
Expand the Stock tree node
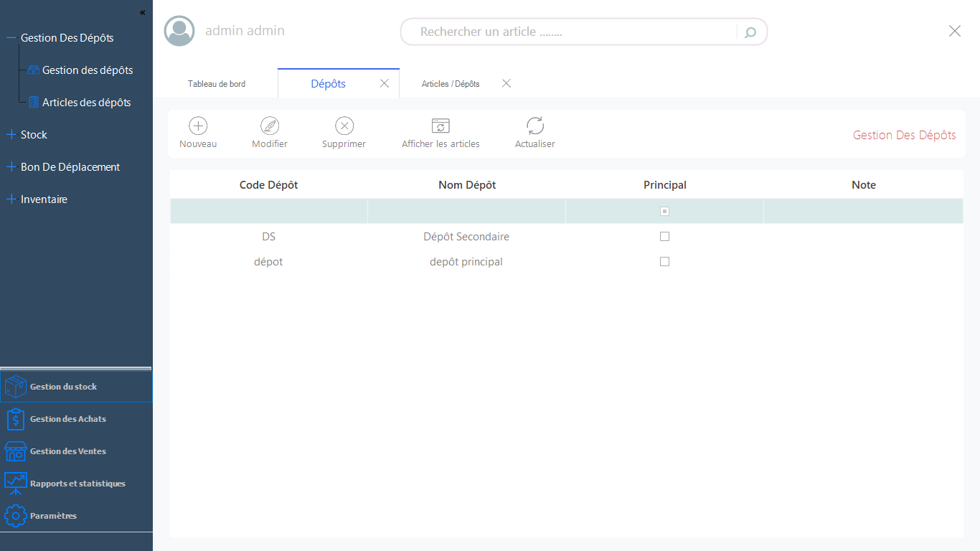[11, 135]
